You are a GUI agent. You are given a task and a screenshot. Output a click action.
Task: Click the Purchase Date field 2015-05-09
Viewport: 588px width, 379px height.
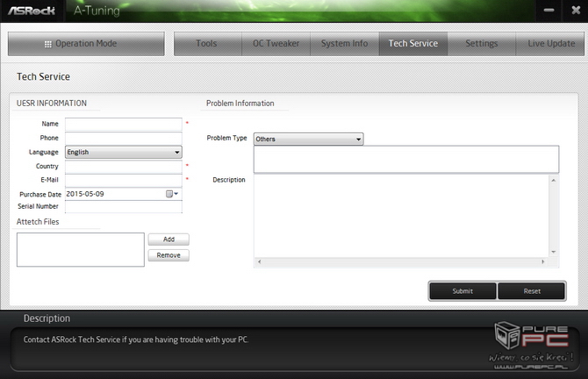pyautogui.click(x=124, y=194)
